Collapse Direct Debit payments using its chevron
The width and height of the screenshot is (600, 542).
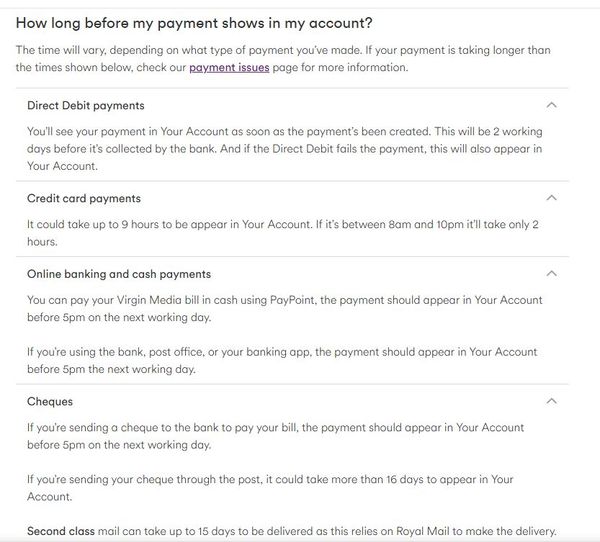551,105
